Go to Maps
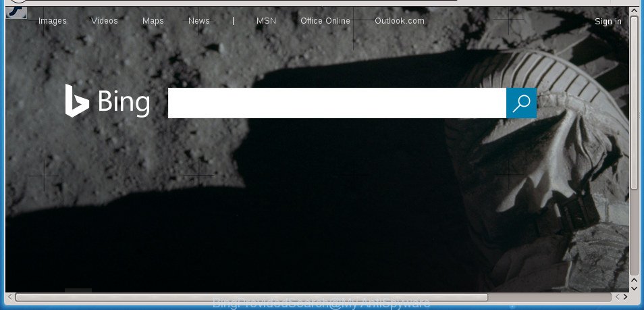The width and height of the screenshot is (644, 310). point(153,21)
